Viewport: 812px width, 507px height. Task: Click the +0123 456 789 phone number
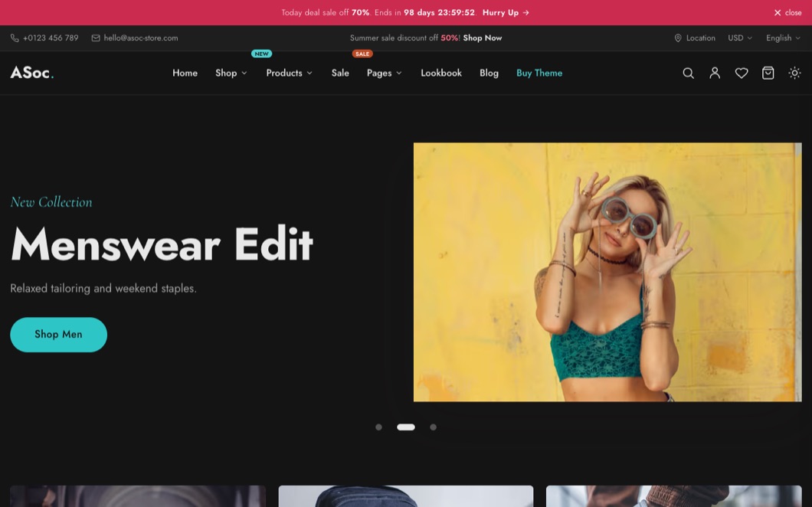tap(51, 38)
